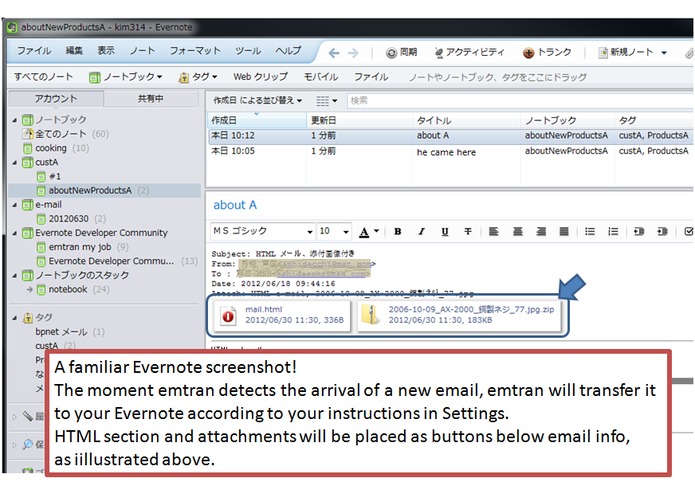Sort by タイトル column header

[466, 121]
